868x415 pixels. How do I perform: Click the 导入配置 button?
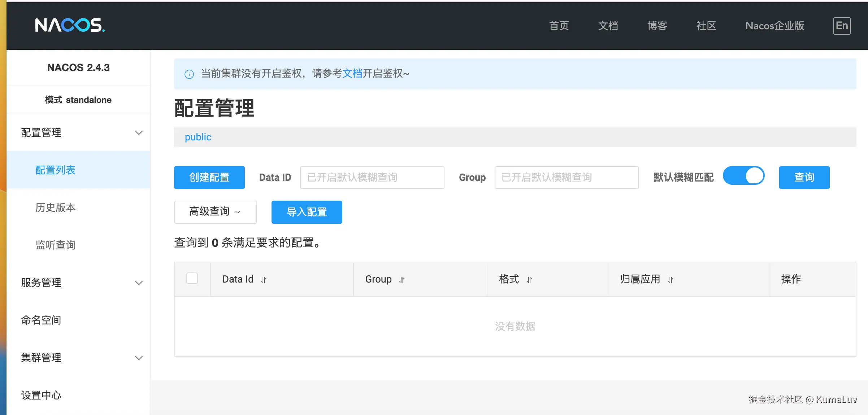tap(307, 212)
